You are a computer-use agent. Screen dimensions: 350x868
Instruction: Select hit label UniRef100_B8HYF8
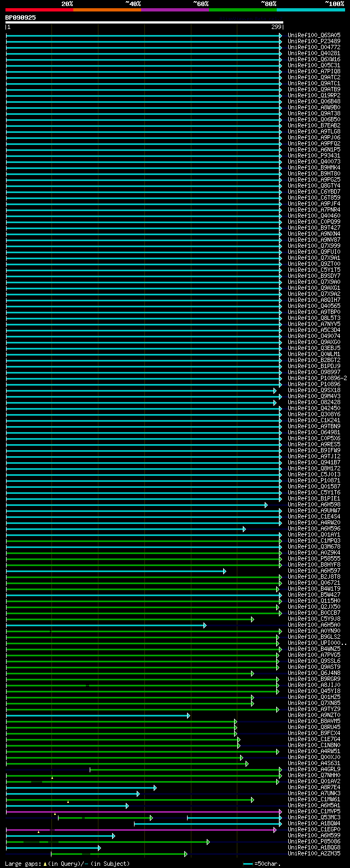pyautogui.click(x=314, y=564)
